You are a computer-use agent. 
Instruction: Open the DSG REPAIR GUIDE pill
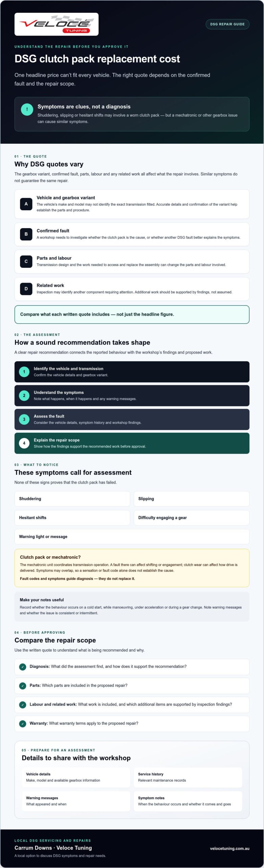click(x=227, y=24)
